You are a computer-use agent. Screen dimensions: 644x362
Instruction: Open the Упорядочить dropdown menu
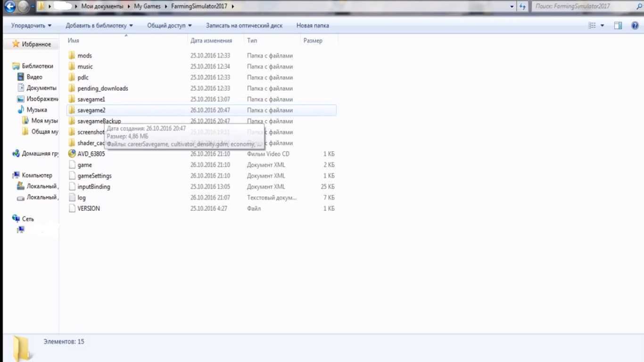31,25
